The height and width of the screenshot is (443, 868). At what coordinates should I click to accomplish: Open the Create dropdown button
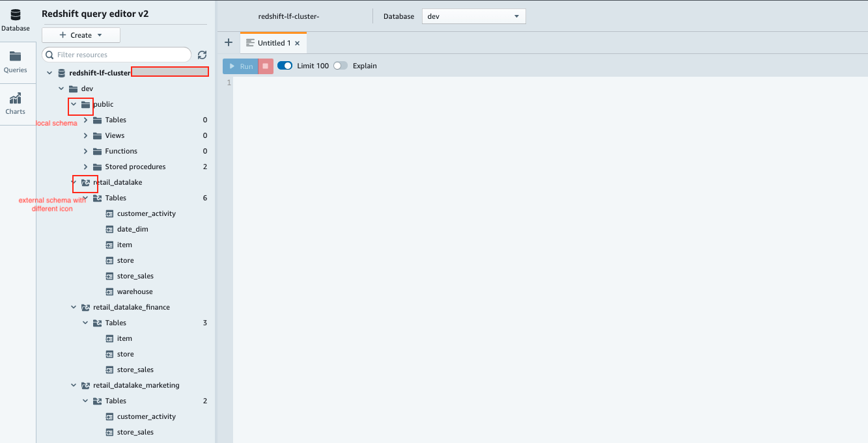81,35
